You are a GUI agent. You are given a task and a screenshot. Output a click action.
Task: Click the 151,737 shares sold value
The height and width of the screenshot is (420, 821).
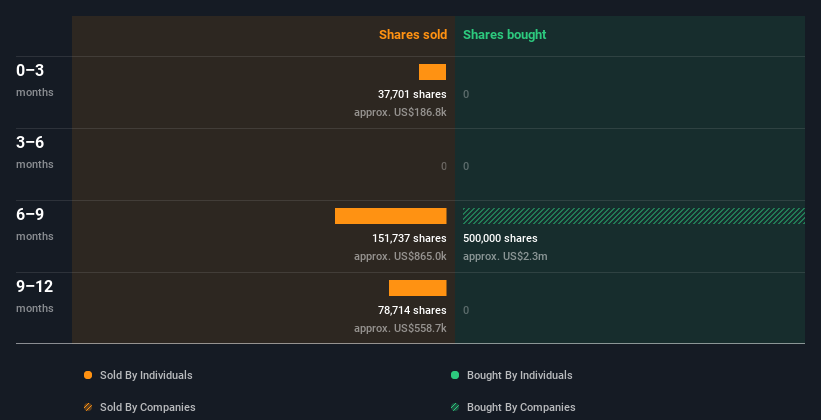tap(408, 239)
